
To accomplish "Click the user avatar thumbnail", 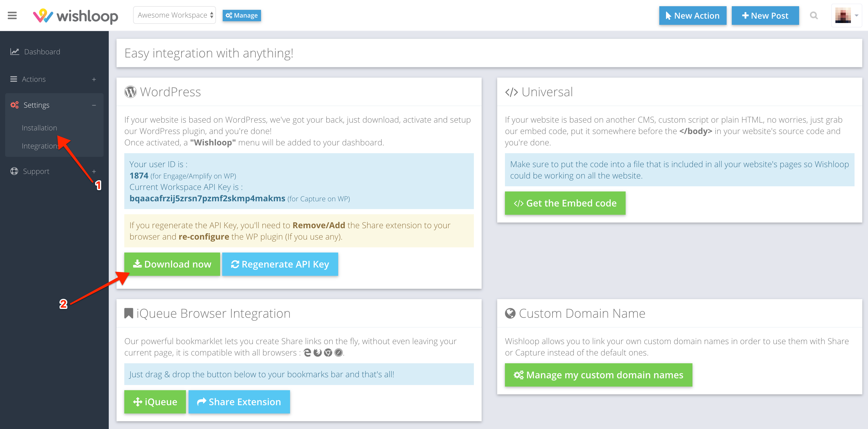I will click(843, 16).
